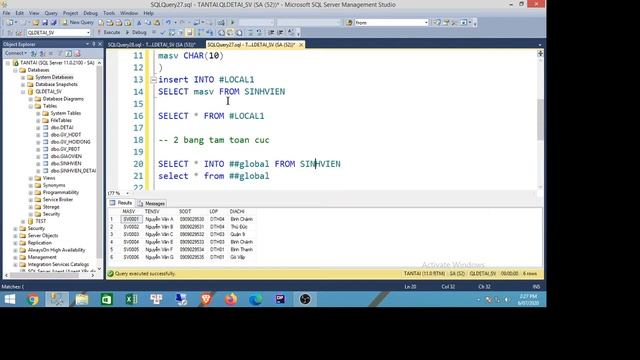
Task: Switch to the SQLQuery28.sql tab
Action: (x=151, y=44)
